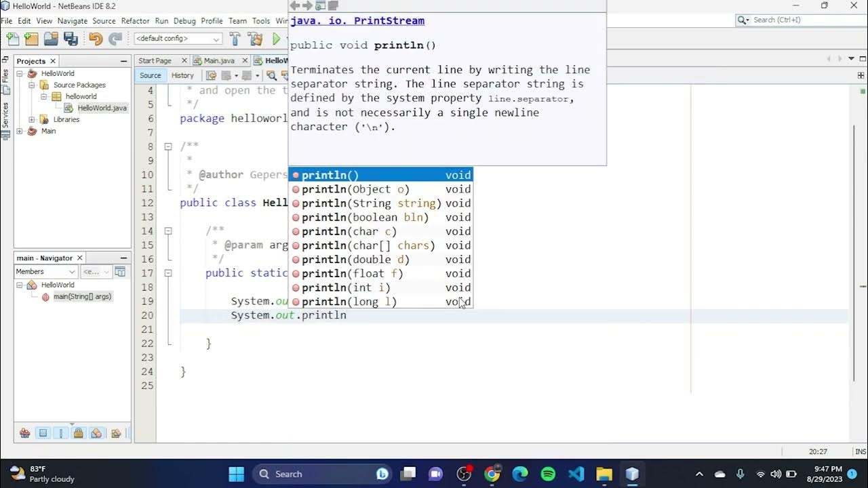Image resolution: width=868 pixels, height=488 pixels.
Task: Open the disabled filter dropdown next to Members
Action: [x=96, y=272]
